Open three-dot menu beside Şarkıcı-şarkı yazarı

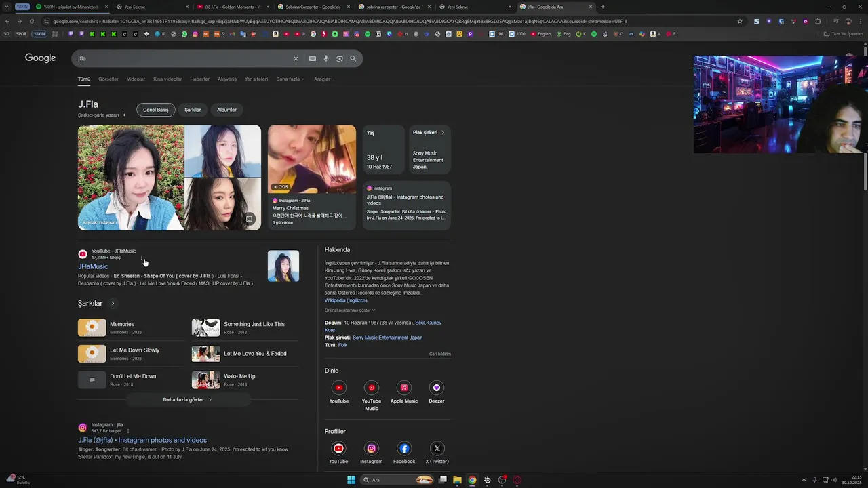tap(124, 115)
